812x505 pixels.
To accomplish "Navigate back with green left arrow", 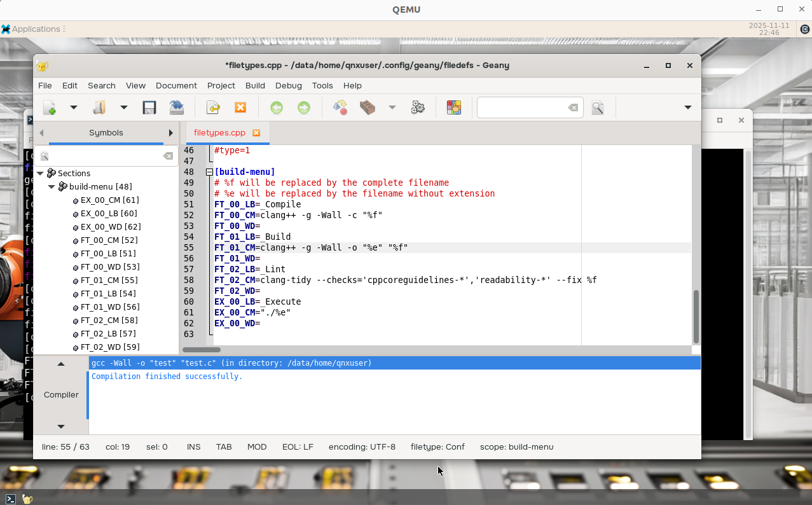I will (x=276, y=107).
